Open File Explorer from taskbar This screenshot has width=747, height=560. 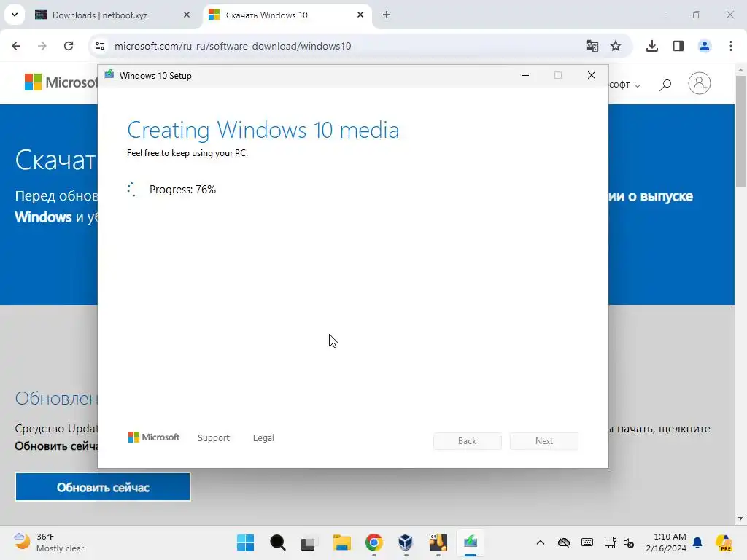pyautogui.click(x=341, y=542)
